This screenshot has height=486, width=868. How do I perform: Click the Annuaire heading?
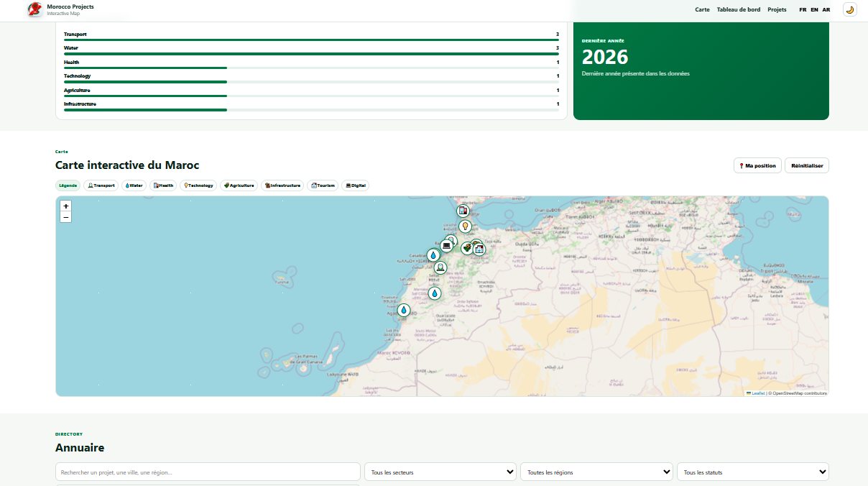[x=80, y=448]
